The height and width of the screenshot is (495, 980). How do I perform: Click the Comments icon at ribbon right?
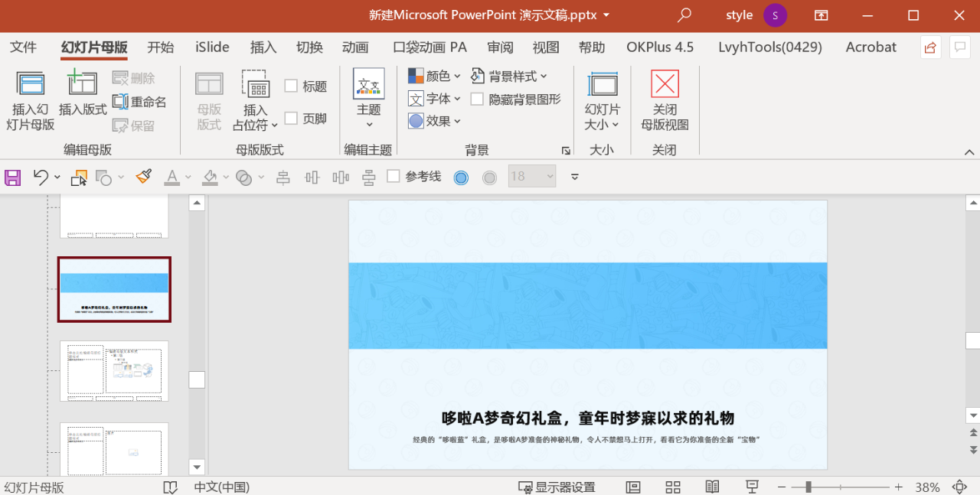pyautogui.click(x=960, y=47)
